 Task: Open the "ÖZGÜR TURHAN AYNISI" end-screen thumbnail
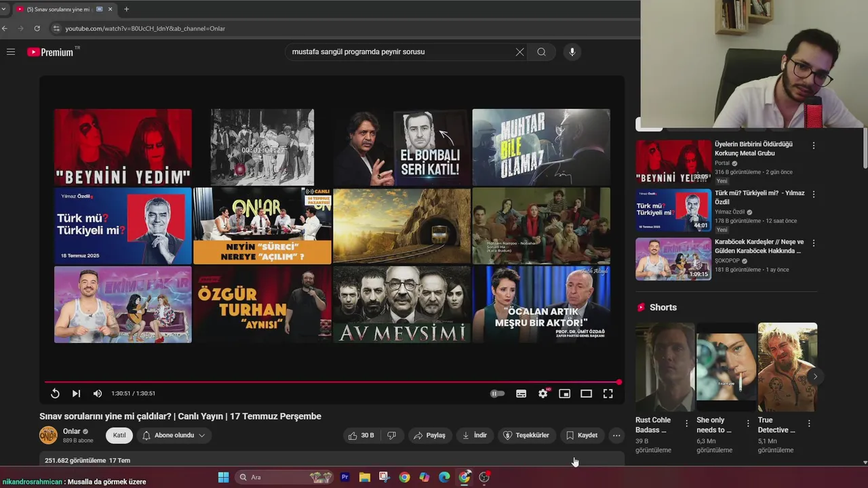tap(262, 304)
